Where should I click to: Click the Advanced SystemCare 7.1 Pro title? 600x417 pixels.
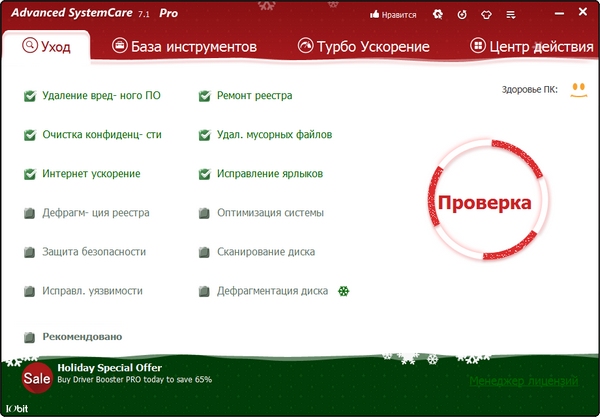[95, 13]
